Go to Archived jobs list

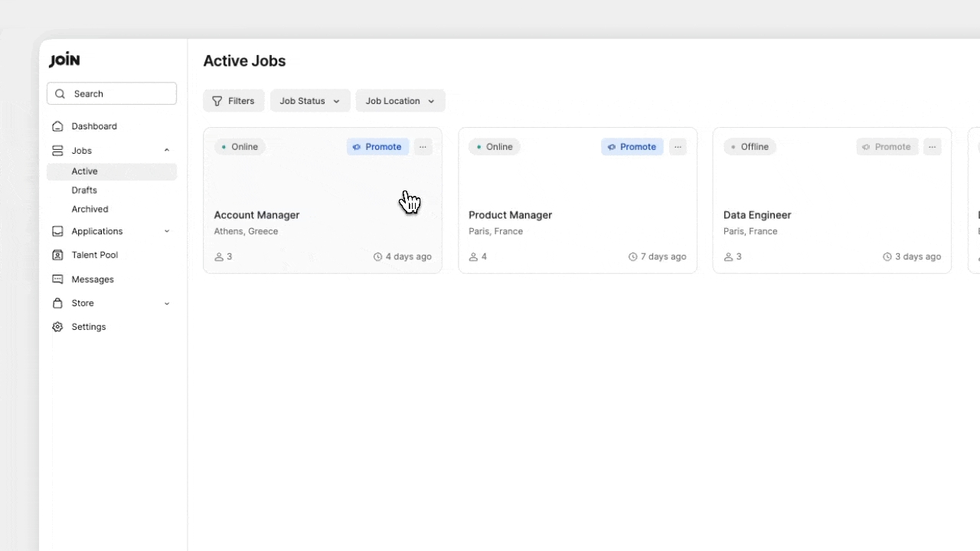coord(90,209)
